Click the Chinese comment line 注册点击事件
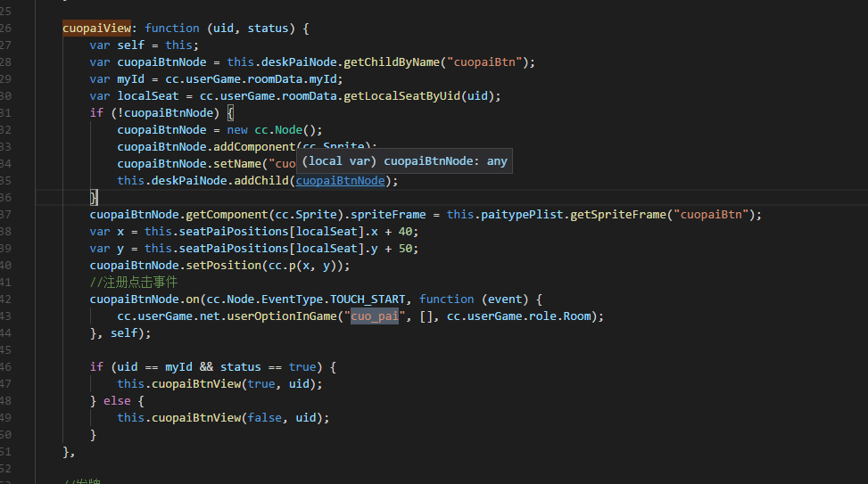 point(134,283)
